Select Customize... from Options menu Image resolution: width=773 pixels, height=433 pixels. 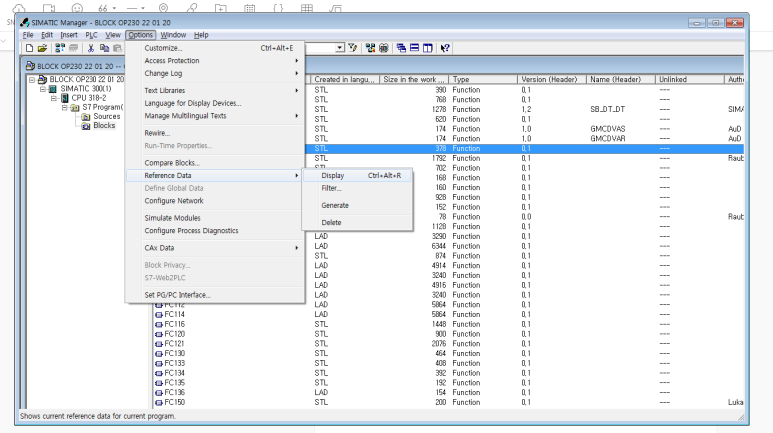coord(215,48)
